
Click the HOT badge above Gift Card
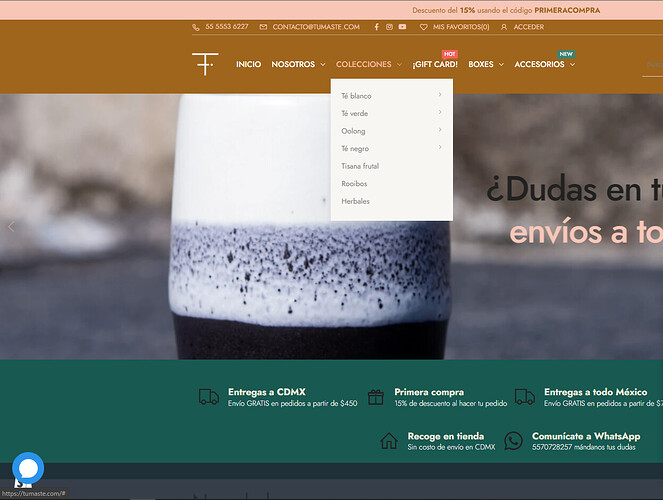(449, 54)
